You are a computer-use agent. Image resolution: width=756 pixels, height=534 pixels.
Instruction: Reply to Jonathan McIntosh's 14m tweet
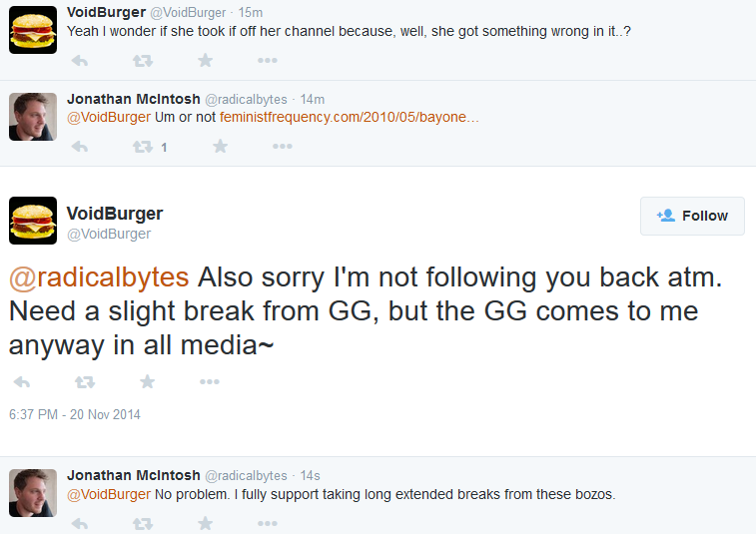[80, 147]
